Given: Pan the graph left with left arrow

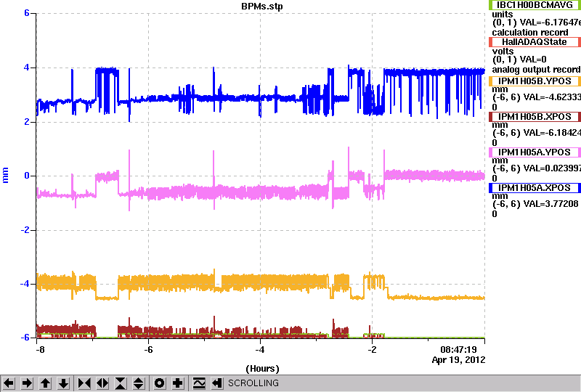Looking at the screenshot, I should pyautogui.click(x=9, y=383).
